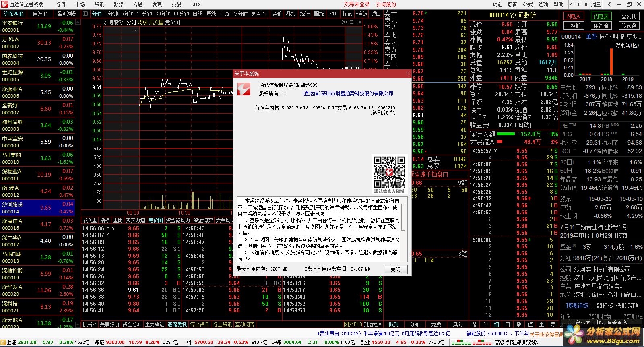Image resolution: width=644 pixels, height=347 pixels.
Task: Click the 查委托 button
Action: tap(629, 16)
